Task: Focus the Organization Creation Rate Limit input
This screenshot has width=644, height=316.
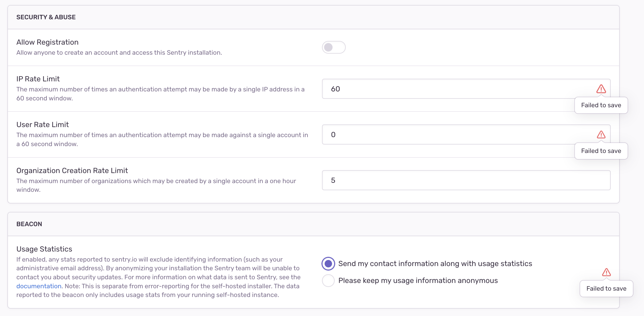Action: 466,180
